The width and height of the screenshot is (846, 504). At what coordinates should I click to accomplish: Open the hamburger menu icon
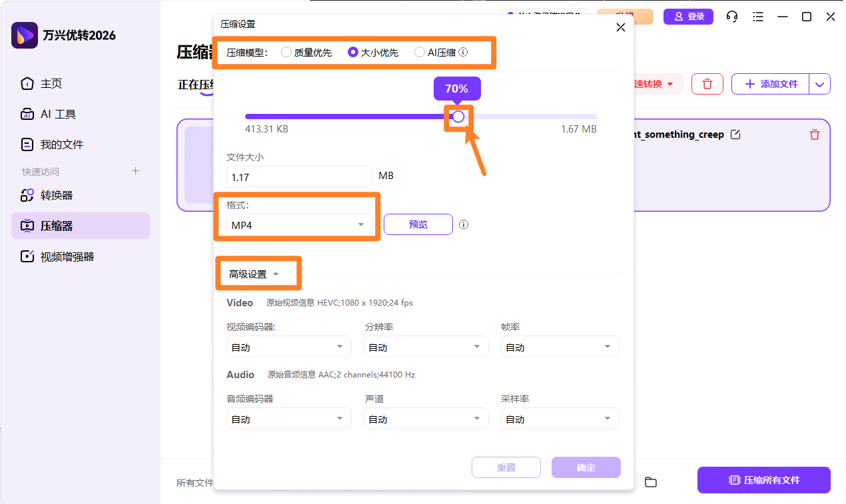[758, 17]
